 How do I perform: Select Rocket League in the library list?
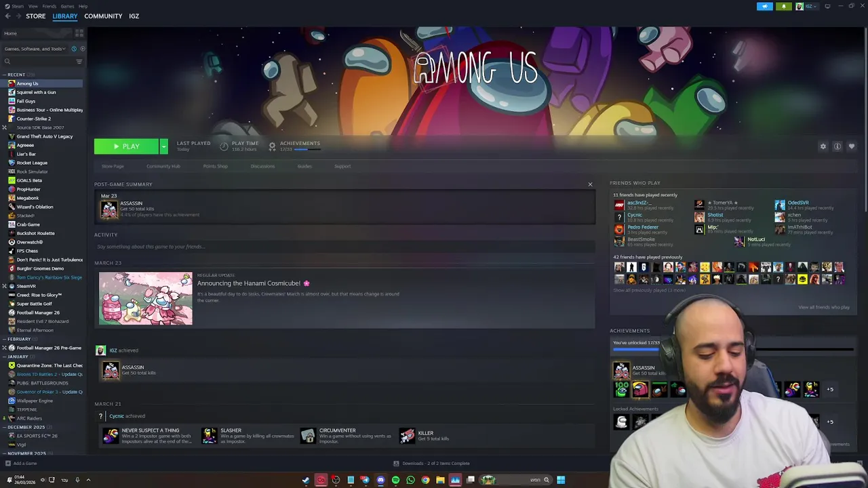click(x=32, y=163)
